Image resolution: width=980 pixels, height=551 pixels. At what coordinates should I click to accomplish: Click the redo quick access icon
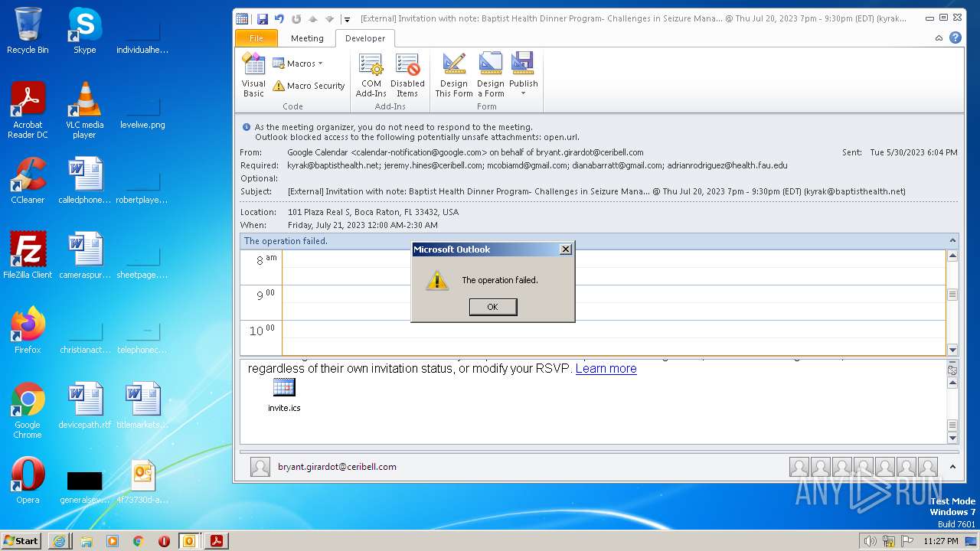coord(296,18)
